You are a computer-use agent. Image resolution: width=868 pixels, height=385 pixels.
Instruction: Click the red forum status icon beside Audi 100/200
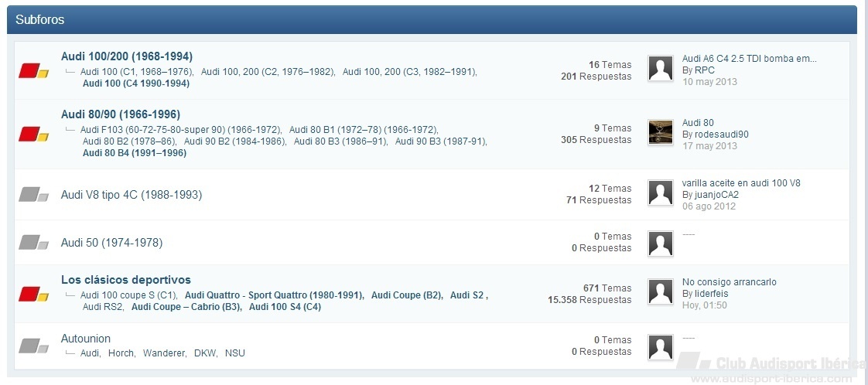point(34,71)
